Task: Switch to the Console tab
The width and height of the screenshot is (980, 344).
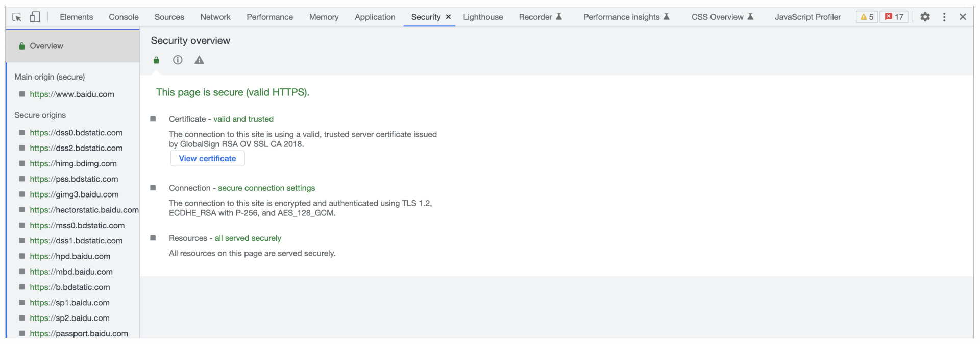Action: (x=124, y=17)
